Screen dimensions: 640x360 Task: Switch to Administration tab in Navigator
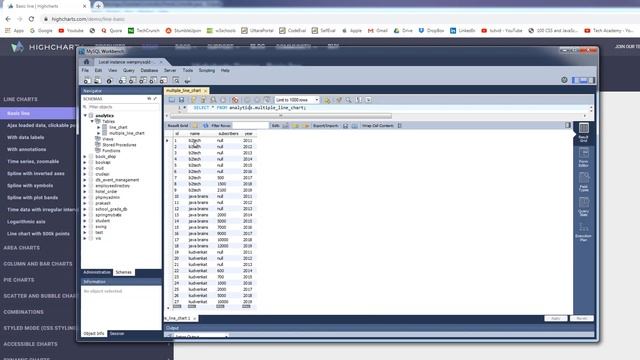point(97,272)
